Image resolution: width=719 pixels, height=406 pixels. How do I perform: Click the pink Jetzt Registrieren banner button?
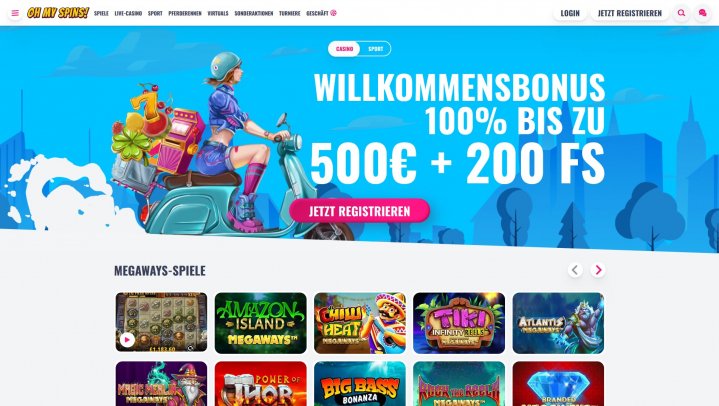pos(360,211)
